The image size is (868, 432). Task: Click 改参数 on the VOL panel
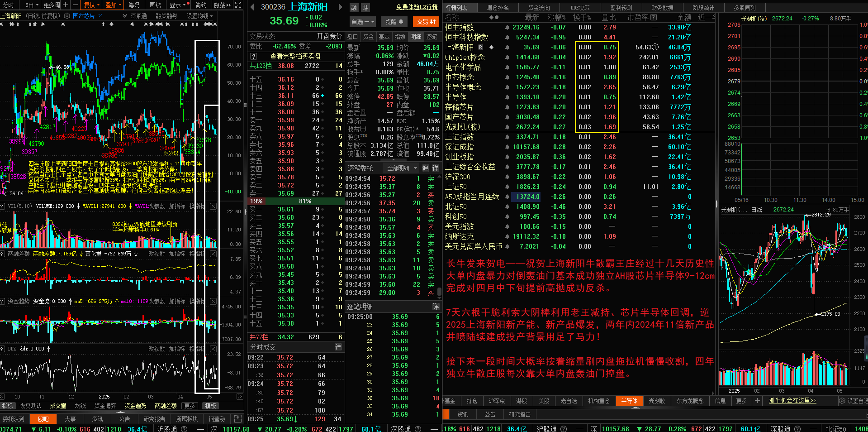[x=157, y=206]
